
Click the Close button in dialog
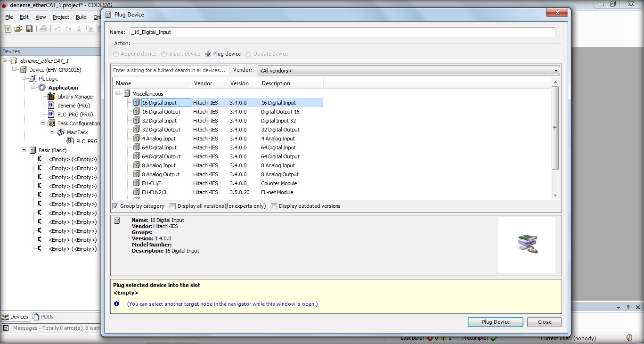pos(544,322)
